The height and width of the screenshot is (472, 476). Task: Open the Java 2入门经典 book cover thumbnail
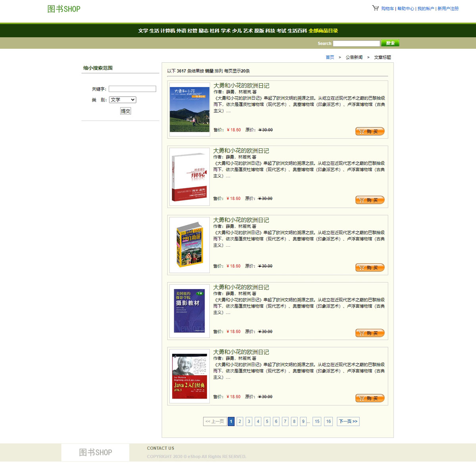tap(190, 376)
